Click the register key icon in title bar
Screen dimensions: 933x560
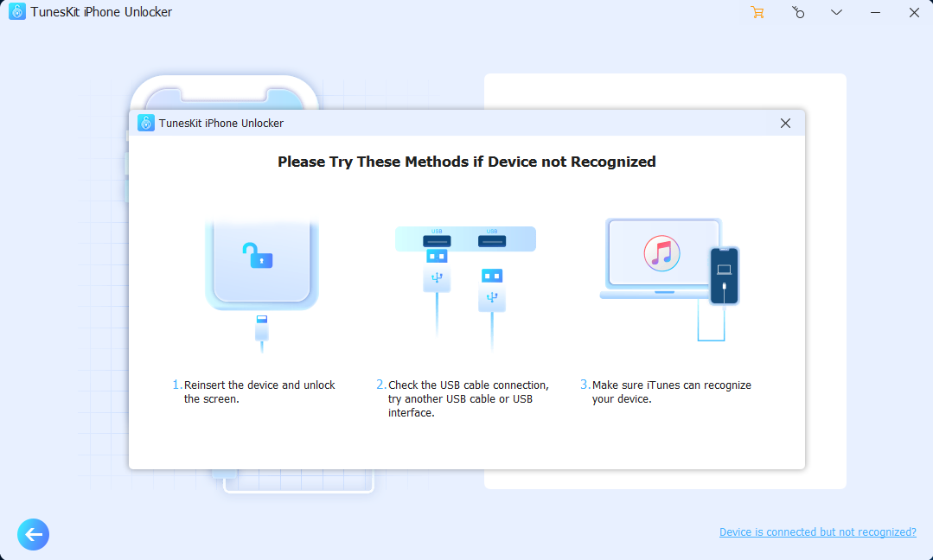pyautogui.click(x=797, y=12)
